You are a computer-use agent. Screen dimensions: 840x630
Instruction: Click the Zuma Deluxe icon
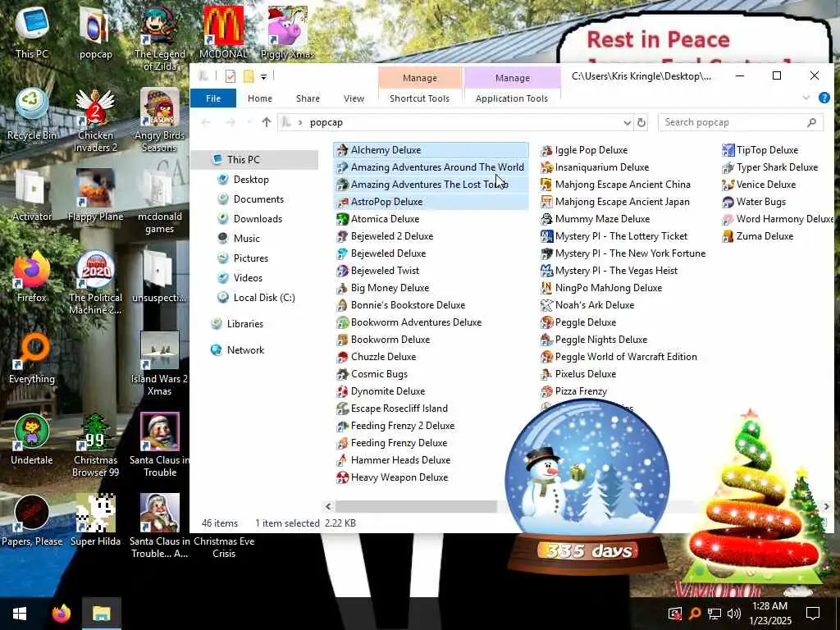tap(728, 236)
